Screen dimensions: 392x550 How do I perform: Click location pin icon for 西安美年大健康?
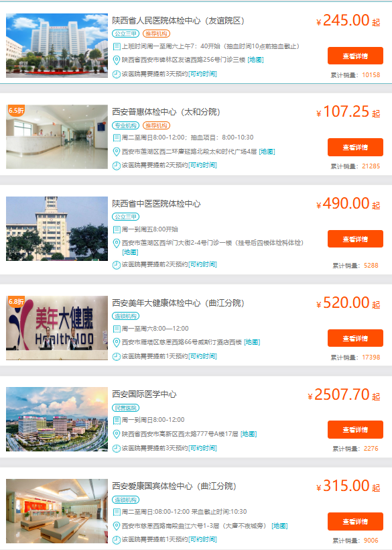[x=117, y=342]
